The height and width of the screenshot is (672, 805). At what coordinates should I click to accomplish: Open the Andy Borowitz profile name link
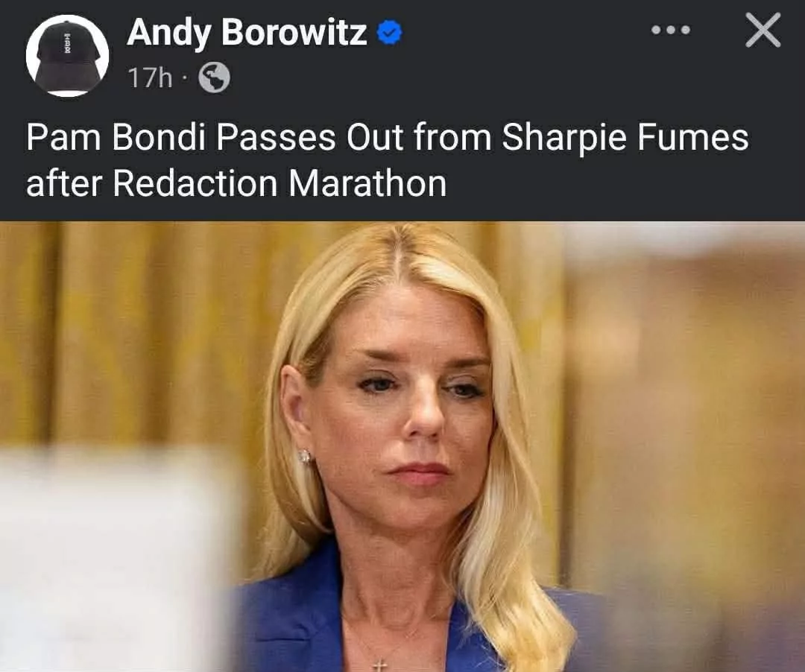coord(247,32)
